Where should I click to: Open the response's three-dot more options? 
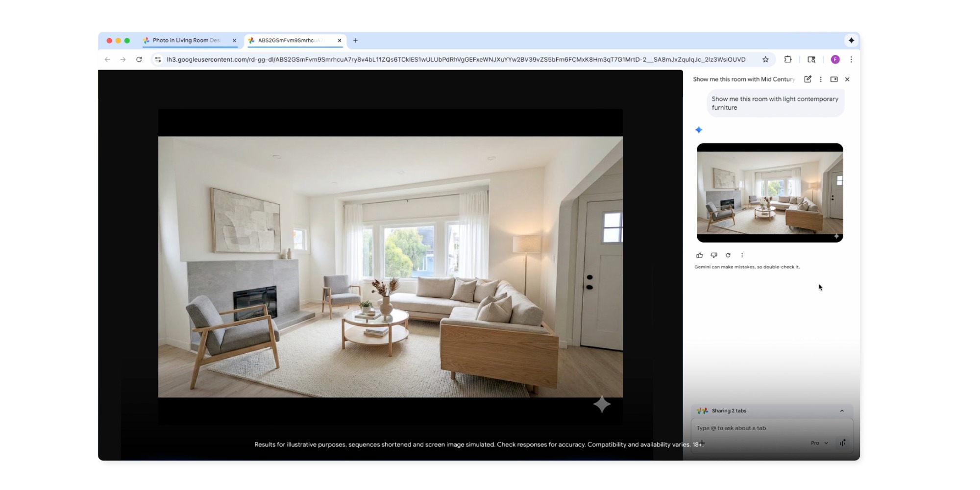742,255
